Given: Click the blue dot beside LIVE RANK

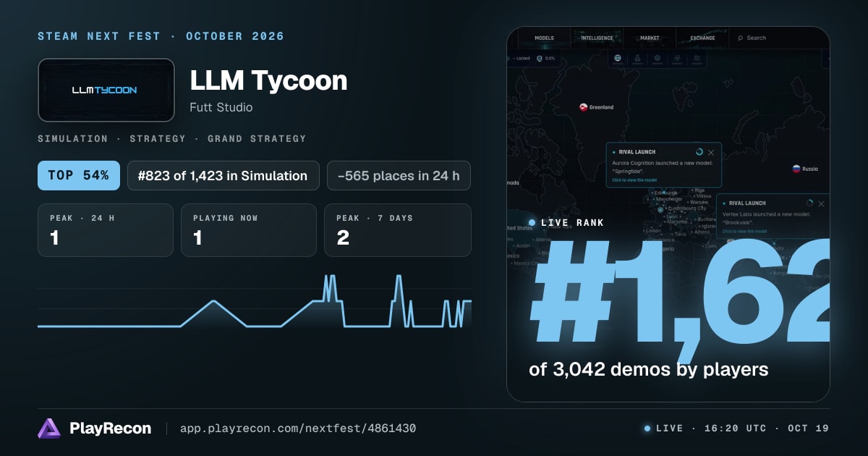Looking at the screenshot, I should [x=532, y=222].
